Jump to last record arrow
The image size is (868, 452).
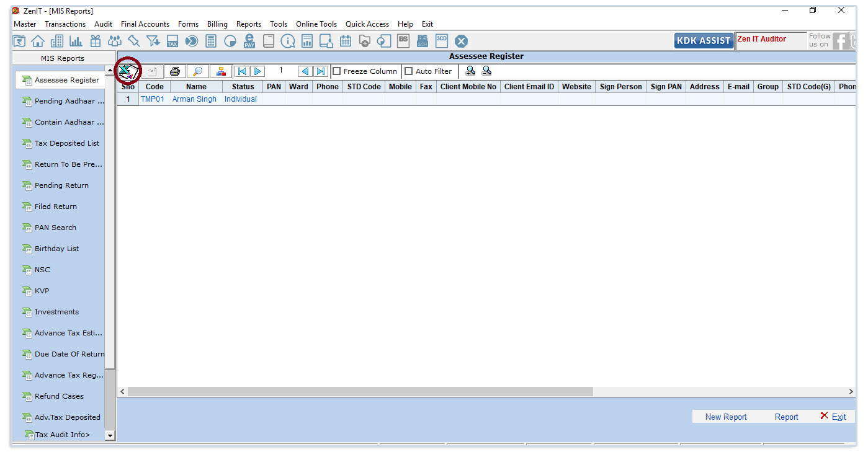click(320, 71)
